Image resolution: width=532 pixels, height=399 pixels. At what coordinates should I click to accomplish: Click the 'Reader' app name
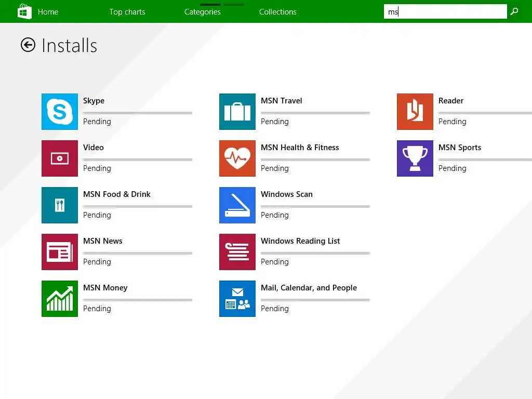point(451,101)
